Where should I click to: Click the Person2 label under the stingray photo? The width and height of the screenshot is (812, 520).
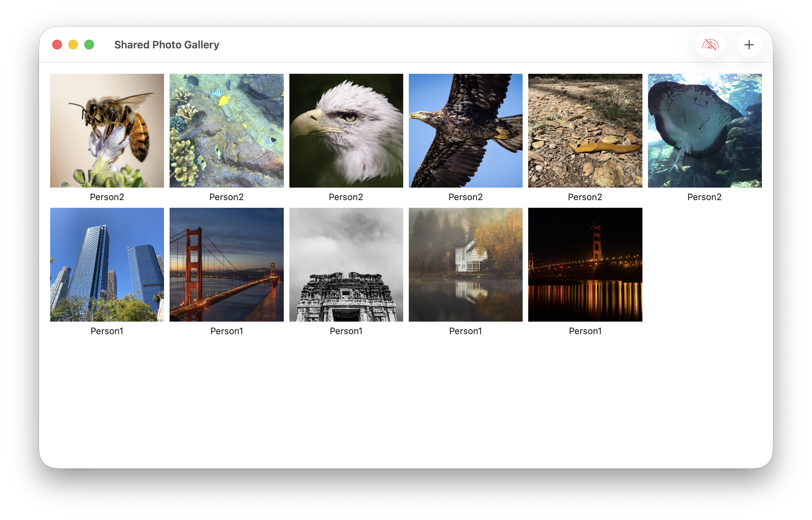(704, 197)
